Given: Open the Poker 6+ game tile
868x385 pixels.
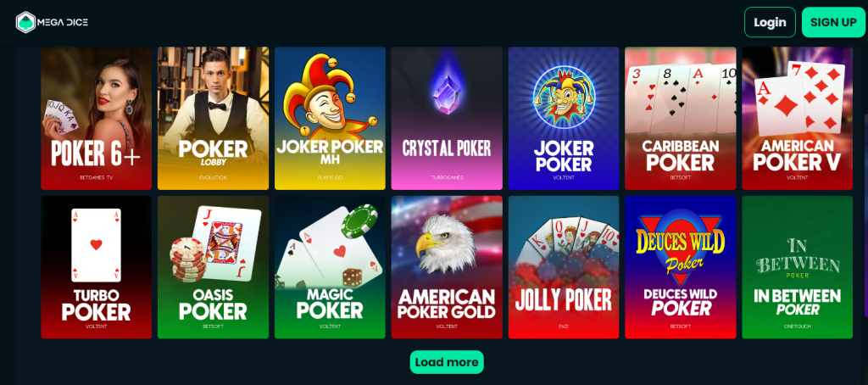Looking at the screenshot, I should tap(97, 118).
